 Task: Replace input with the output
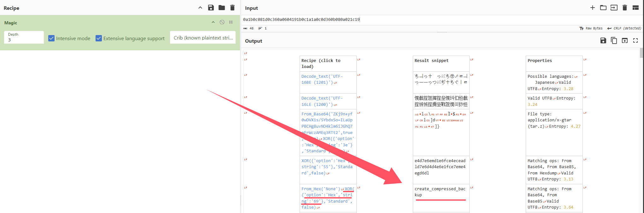pos(625,40)
